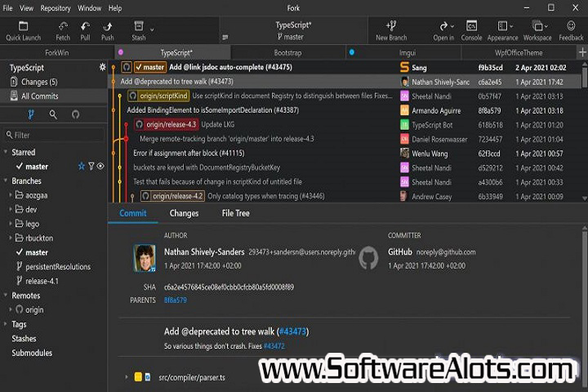Open the Changes tab in details pane
Screen dimensions: 588x392
184,213
